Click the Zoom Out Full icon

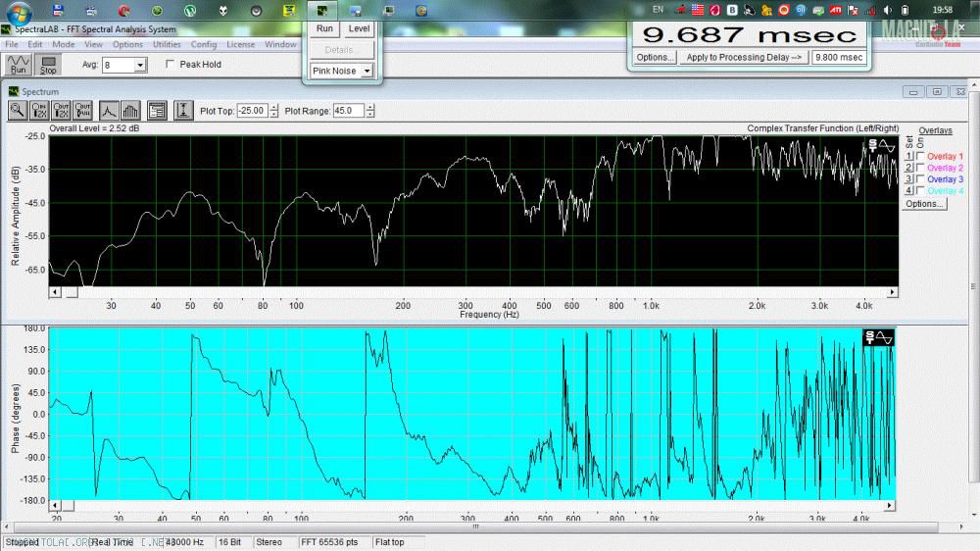(83, 111)
